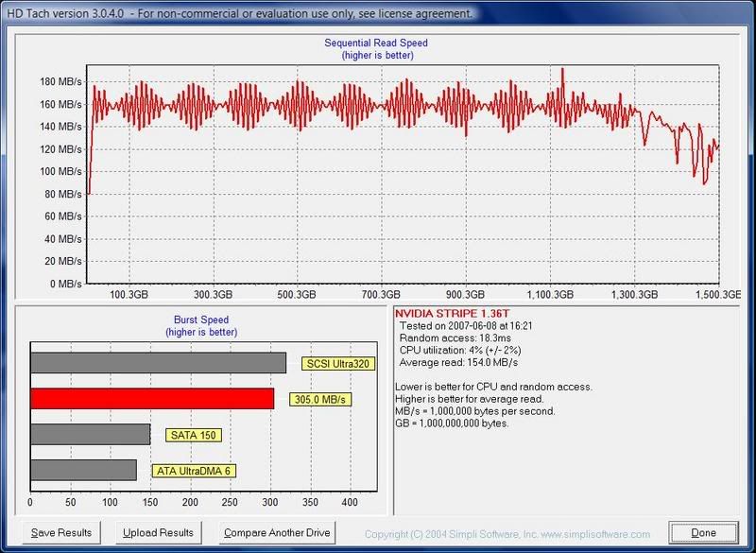Click the red burst speed result bar

click(152, 399)
